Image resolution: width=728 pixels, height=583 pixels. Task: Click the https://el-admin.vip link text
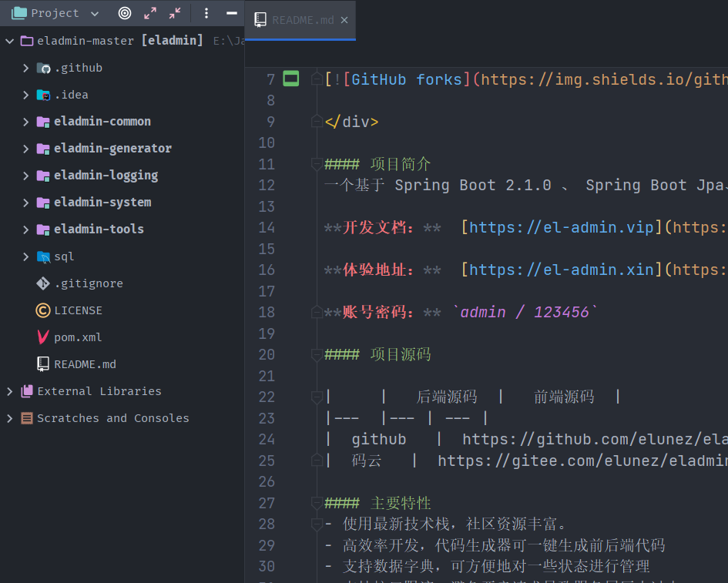click(x=561, y=227)
